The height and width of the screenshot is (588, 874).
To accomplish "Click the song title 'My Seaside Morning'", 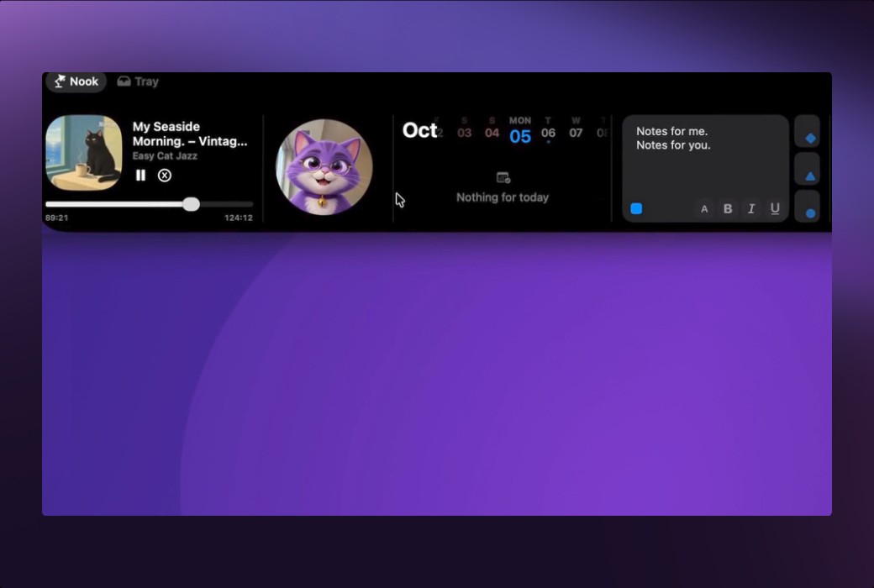I will [190, 134].
